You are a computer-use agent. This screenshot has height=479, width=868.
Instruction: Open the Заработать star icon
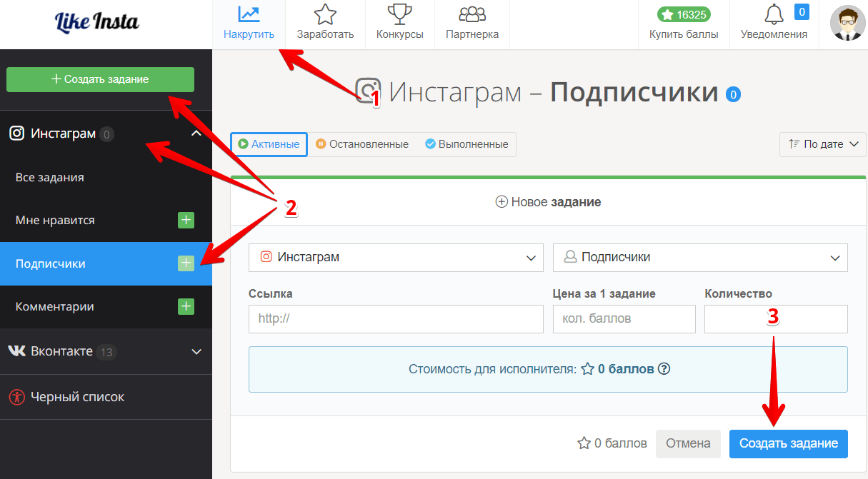(325, 14)
